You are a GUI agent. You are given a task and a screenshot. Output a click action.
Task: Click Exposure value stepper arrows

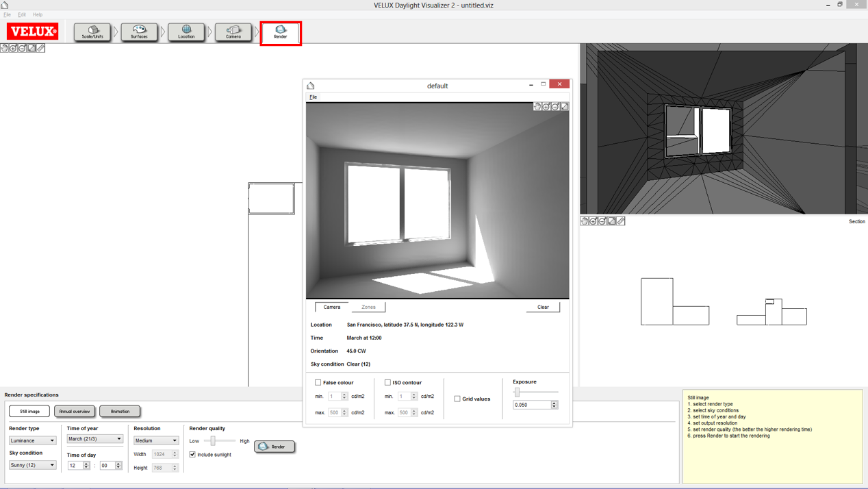(554, 405)
